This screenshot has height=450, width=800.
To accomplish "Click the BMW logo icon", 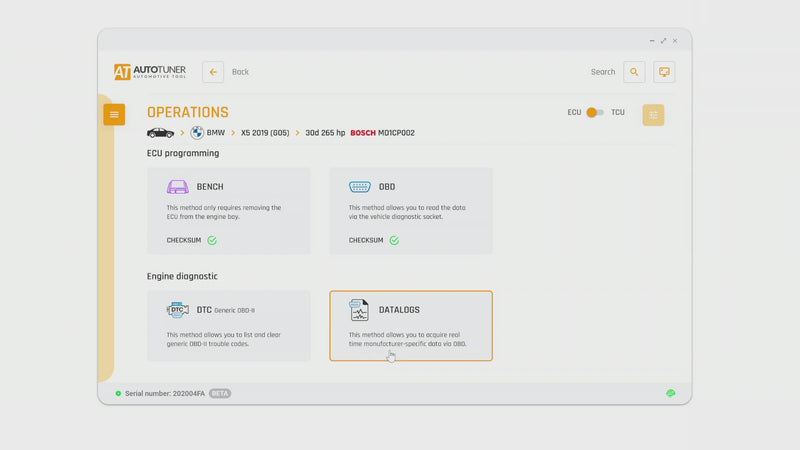I will 197,133.
